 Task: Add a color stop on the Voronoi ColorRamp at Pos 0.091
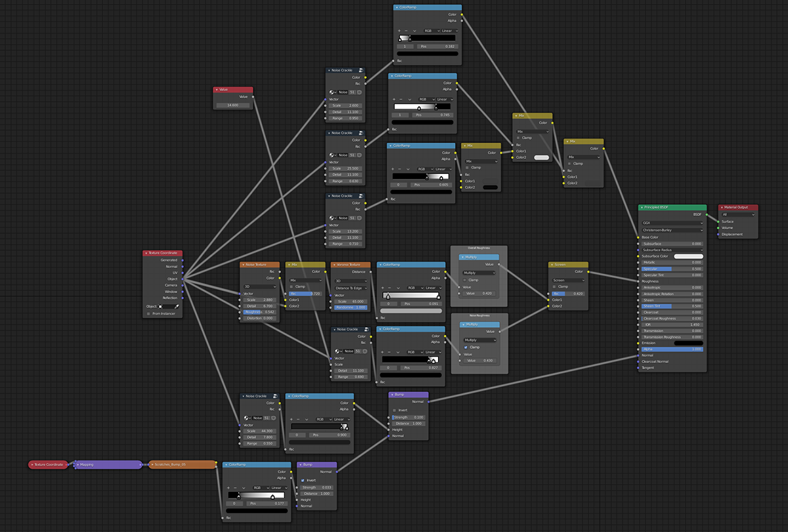tap(383, 288)
